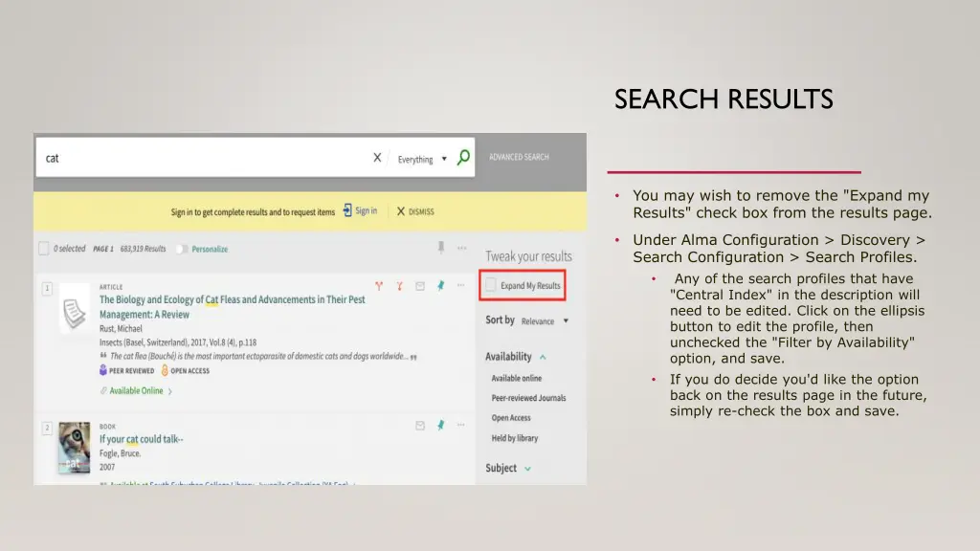This screenshot has height=551, width=980.
Task: Click the article document icon for result 1
Action: tap(75, 313)
